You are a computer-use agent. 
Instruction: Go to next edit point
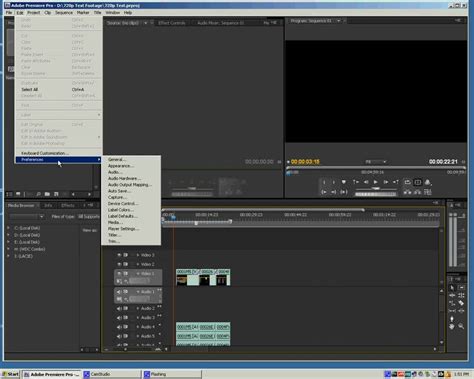click(396, 182)
